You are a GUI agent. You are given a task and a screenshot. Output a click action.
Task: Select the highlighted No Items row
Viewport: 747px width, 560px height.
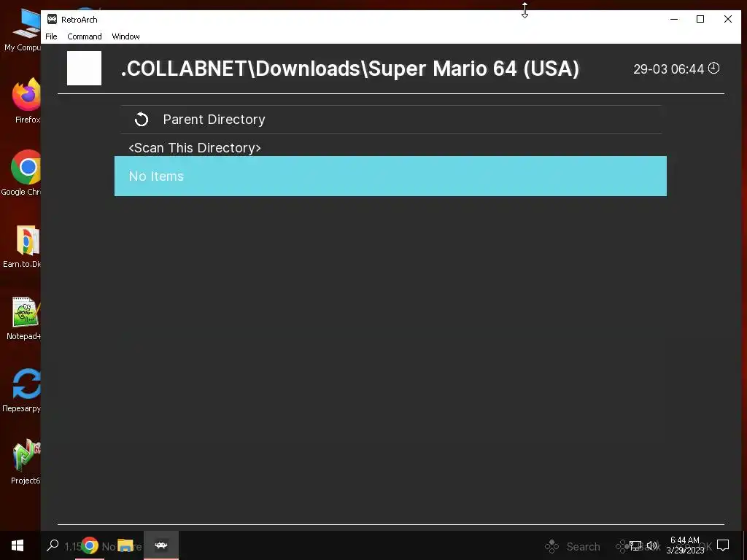click(x=390, y=176)
